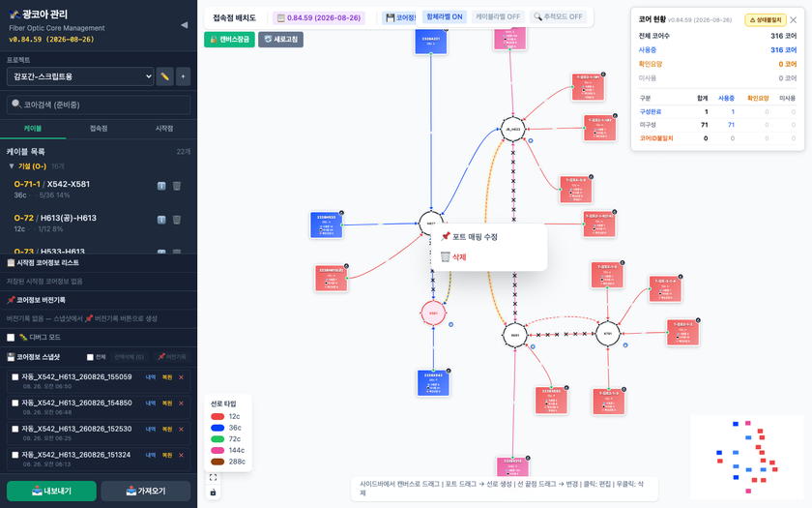Remove the snapshot 자동_X542_H613_260826_155059 with the red X
This screenshot has height=508, width=812.
coord(182,377)
